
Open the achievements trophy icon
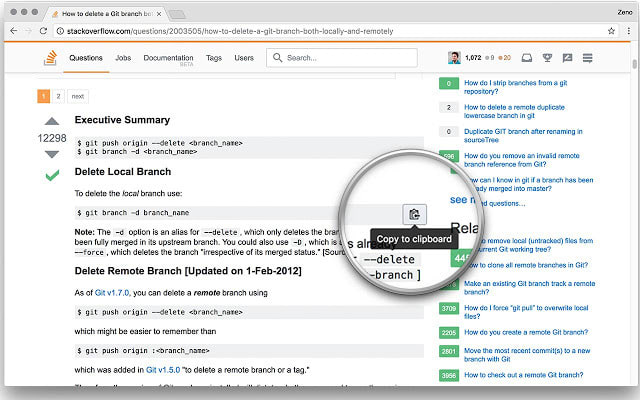[547, 58]
